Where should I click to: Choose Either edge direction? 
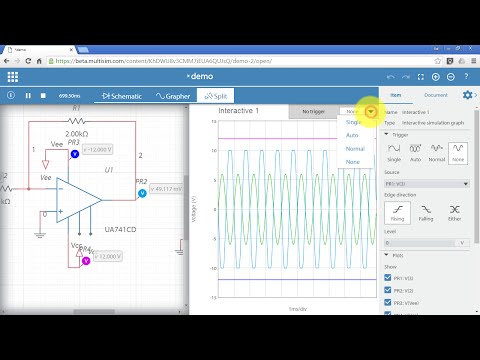coord(455,213)
